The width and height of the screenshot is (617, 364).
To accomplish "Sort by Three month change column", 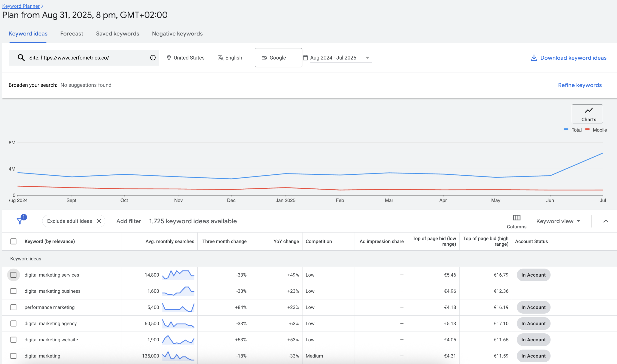I will 224,241.
